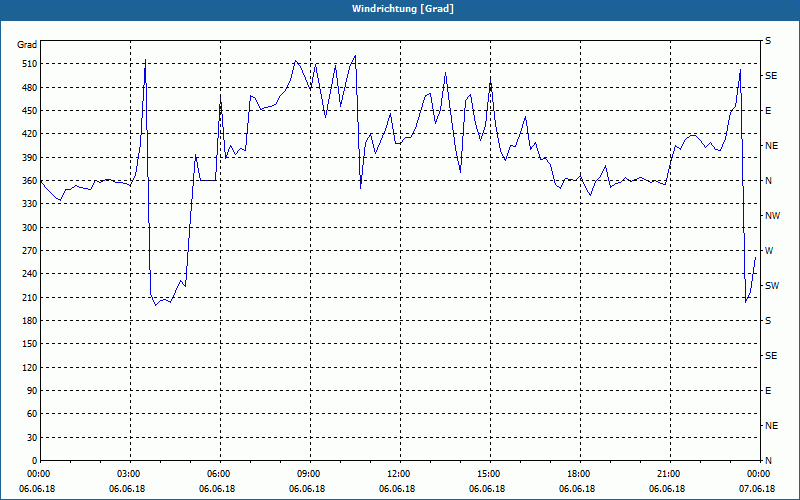Screen dimensions: 800x500
Task: Click the 06.06.18 date below 12:00
Action: (397, 489)
